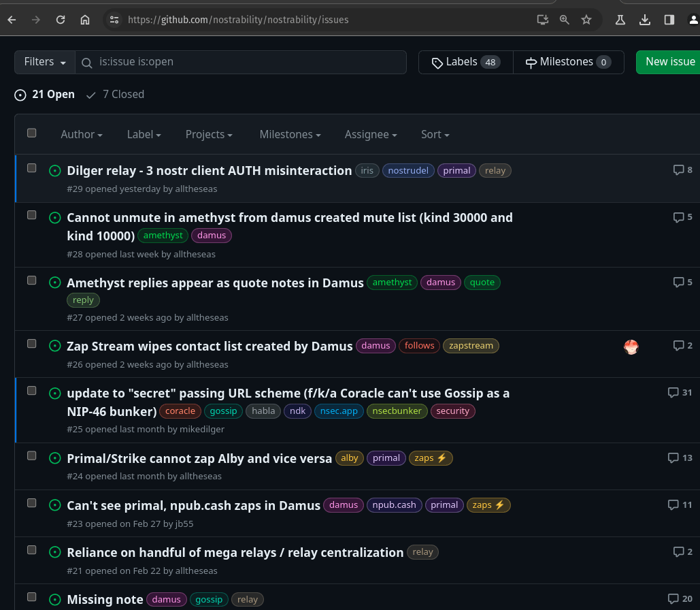The height and width of the screenshot is (610, 700).
Task: Open author link jb55 on issue #23
Action: coord(184,524)
